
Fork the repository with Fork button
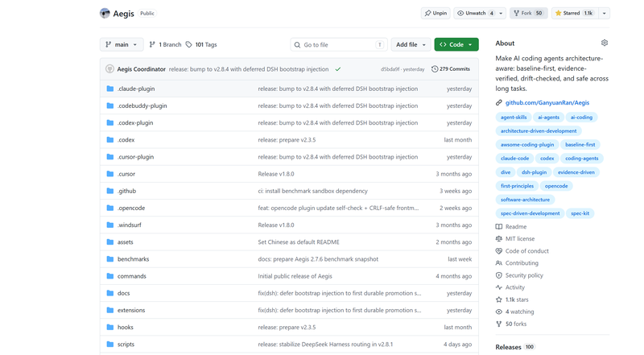(x=529, y=13)
